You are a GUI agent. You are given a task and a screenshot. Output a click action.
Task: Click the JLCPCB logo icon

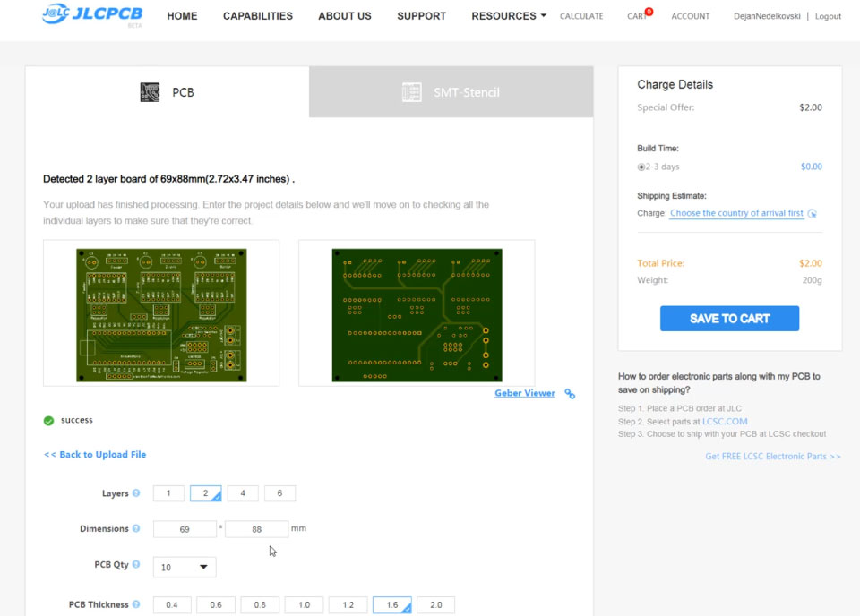(54, 13)
